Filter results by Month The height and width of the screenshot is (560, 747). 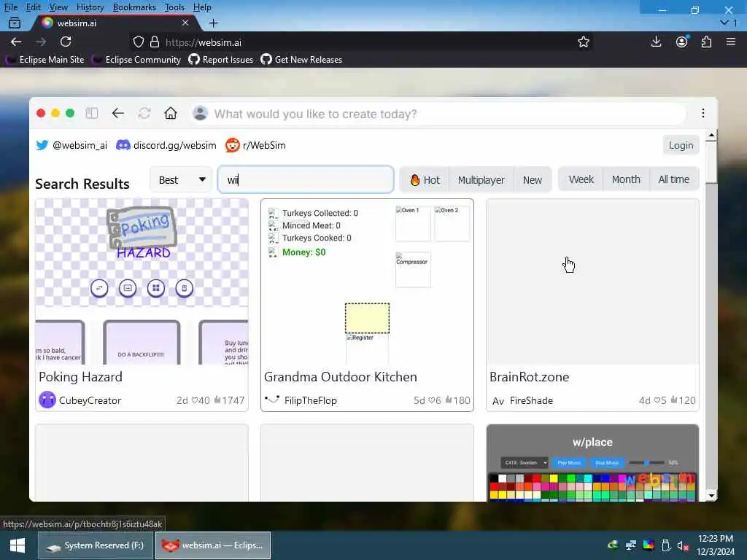click(626, 179)
